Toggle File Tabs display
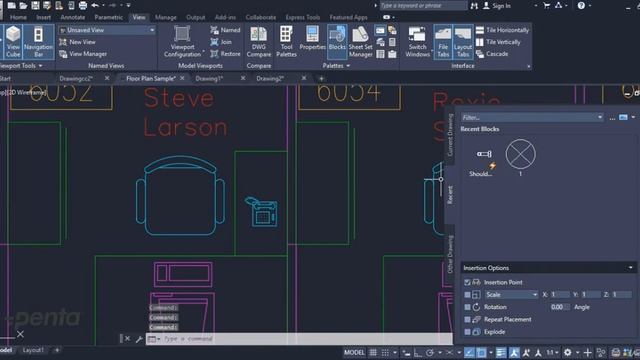This screenshot has height=360, width=640. pyautogui.click(x=443, y=41)
